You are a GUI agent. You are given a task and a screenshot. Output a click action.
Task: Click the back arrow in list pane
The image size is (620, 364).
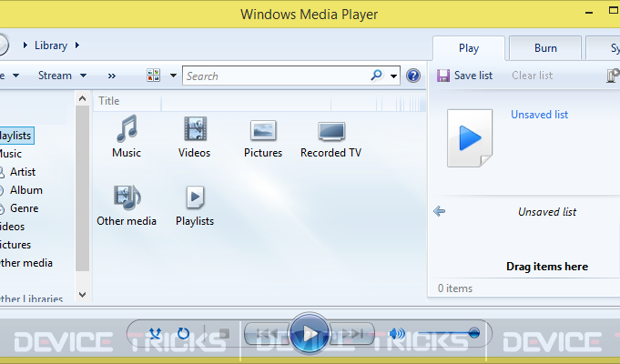(x=440, y=211)
